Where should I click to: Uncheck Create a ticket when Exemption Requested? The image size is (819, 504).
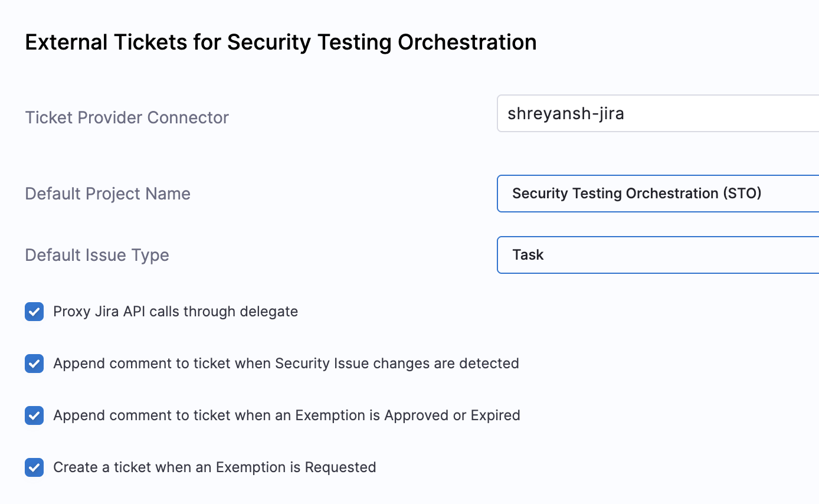pyautogui.click(x=34, y=467)
